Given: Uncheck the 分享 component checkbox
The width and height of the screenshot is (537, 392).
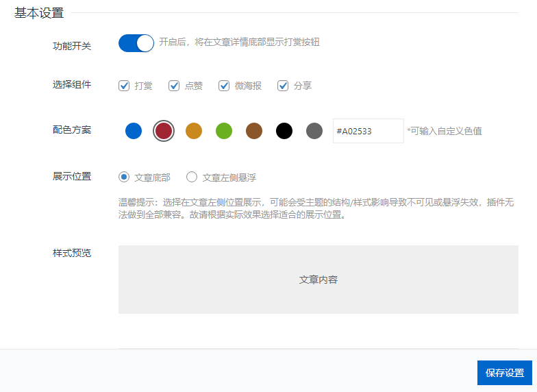Looking at the screenshot, I should (x=283, y=86).
